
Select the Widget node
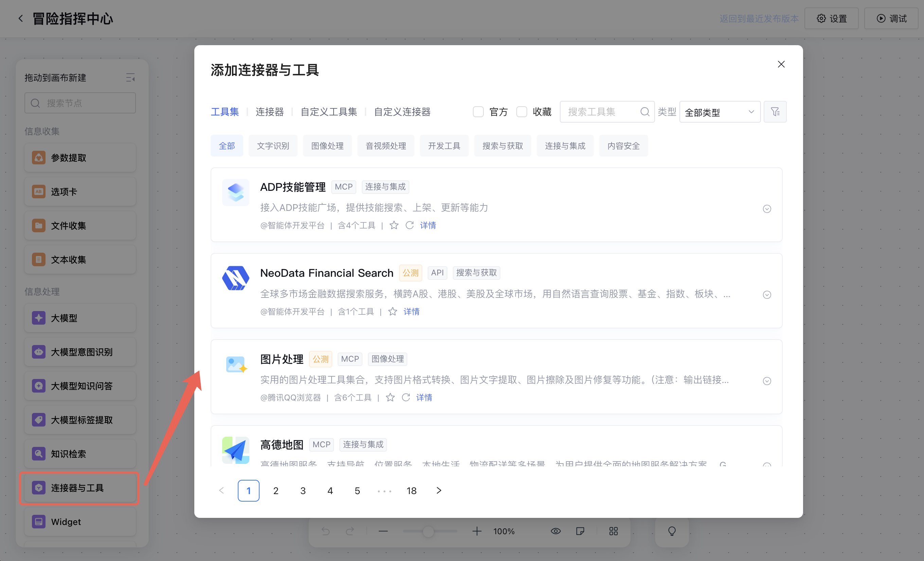pos(80,522)
